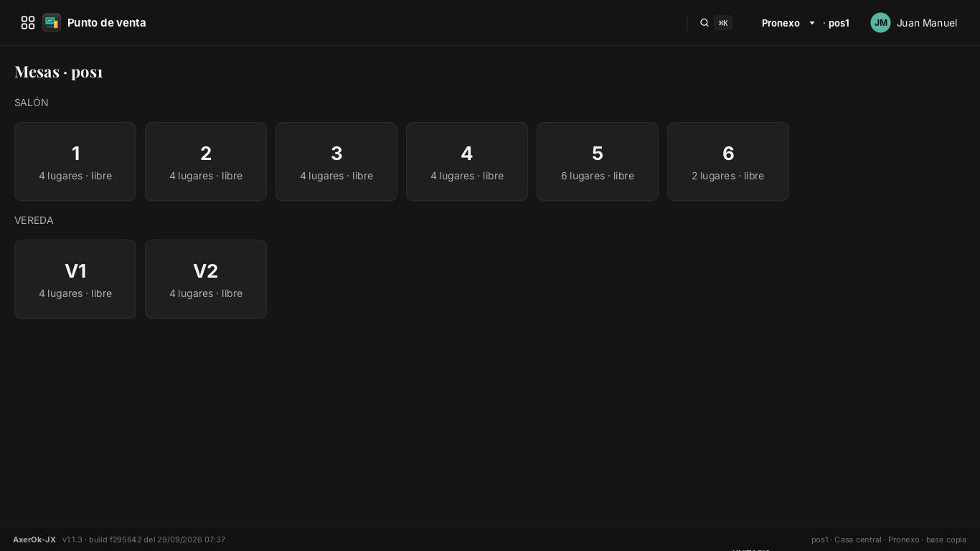Click the VEREDA section label
Screen dimensions: 980x551
coord(34,220)
